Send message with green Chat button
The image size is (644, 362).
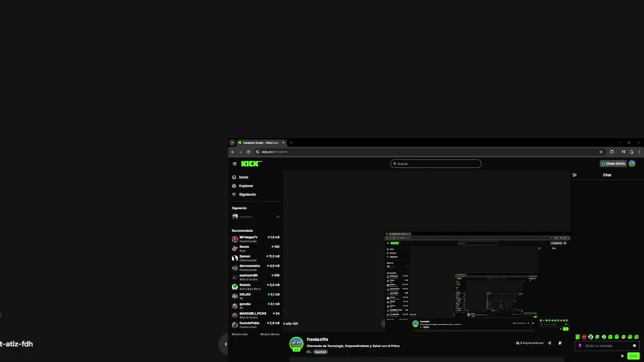pyautogui.click(x=633, y=356)
